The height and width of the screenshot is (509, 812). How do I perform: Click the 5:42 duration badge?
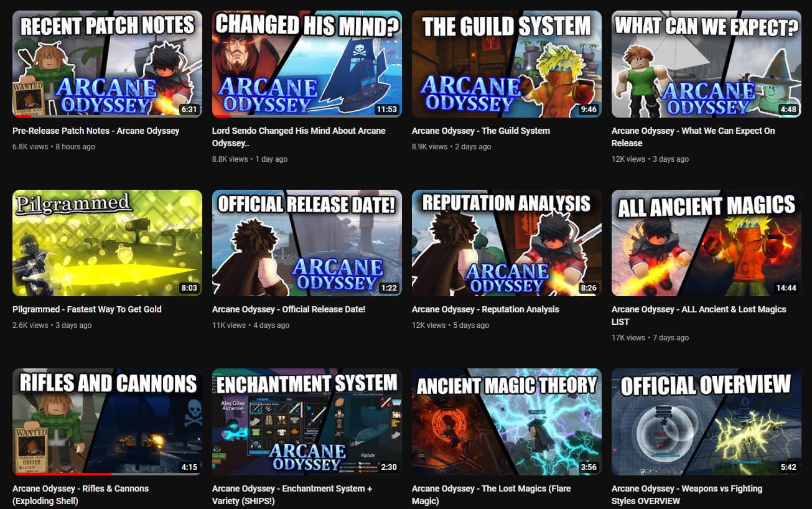point(788,467)
